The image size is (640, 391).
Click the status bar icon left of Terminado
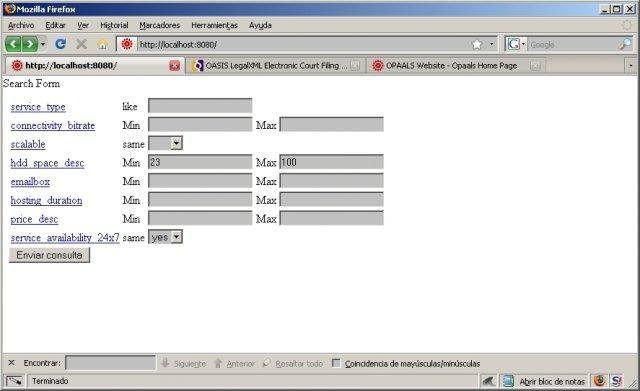(x=14, y=381)
